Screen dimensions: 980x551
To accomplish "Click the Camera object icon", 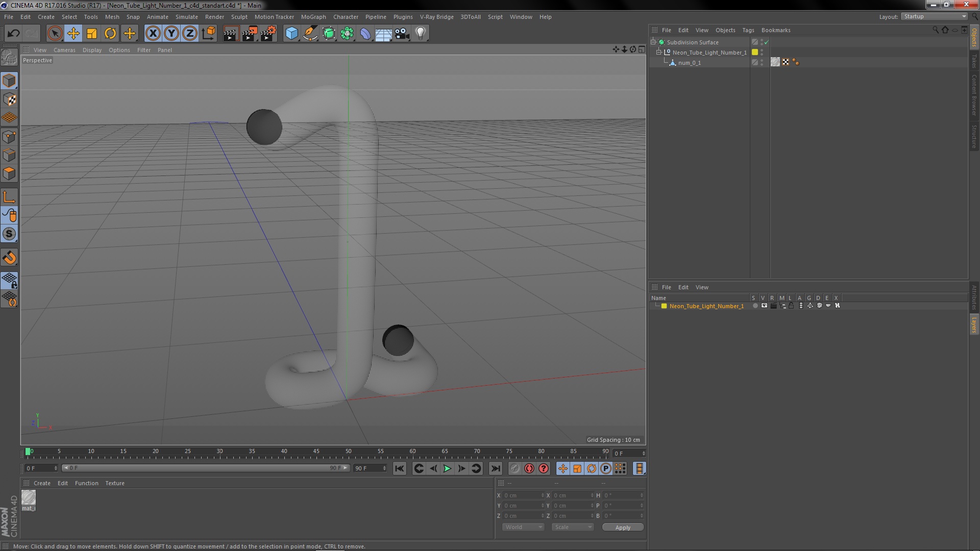I will pyautogui.click(x=402, y=34).
